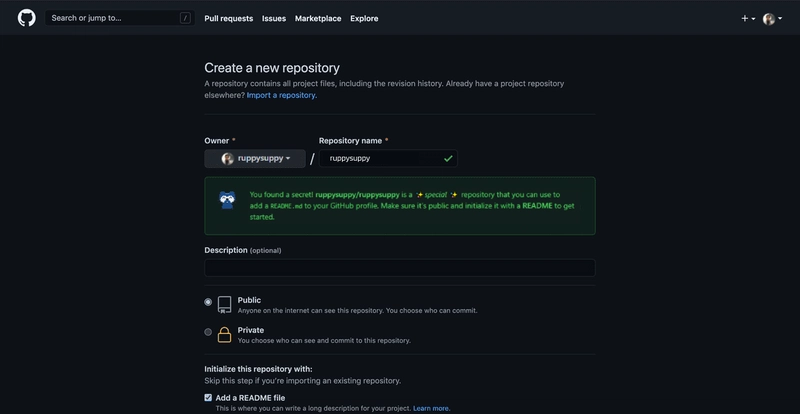This screenshot has width=800, height=414.
Task: Click the plus create-new icon in header
Action: tap(744, 18)
